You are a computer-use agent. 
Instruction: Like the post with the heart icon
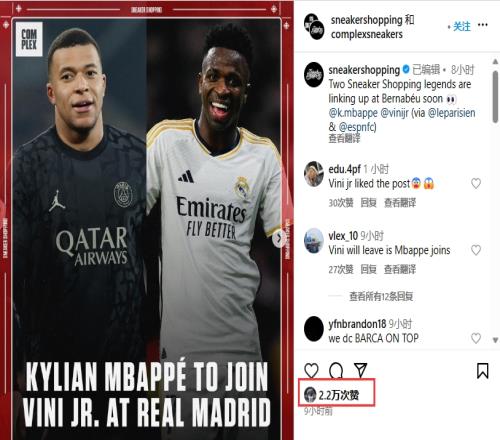[311, 370]
